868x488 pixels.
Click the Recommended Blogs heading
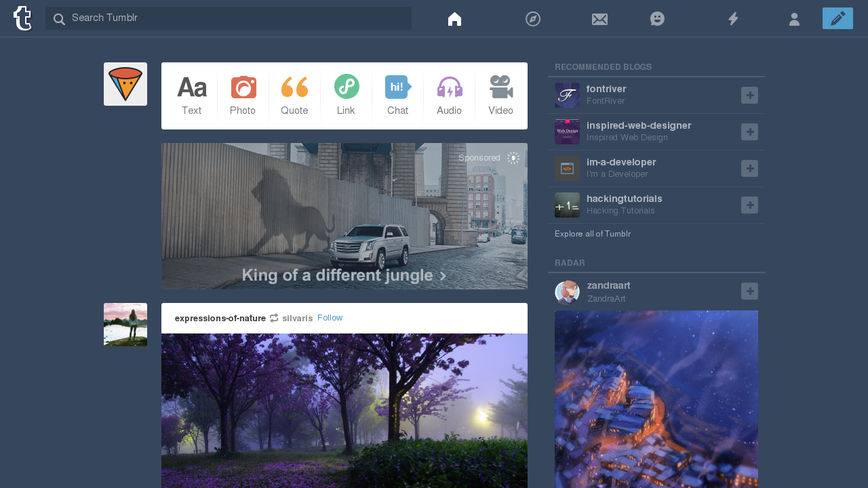coord(604,67)
